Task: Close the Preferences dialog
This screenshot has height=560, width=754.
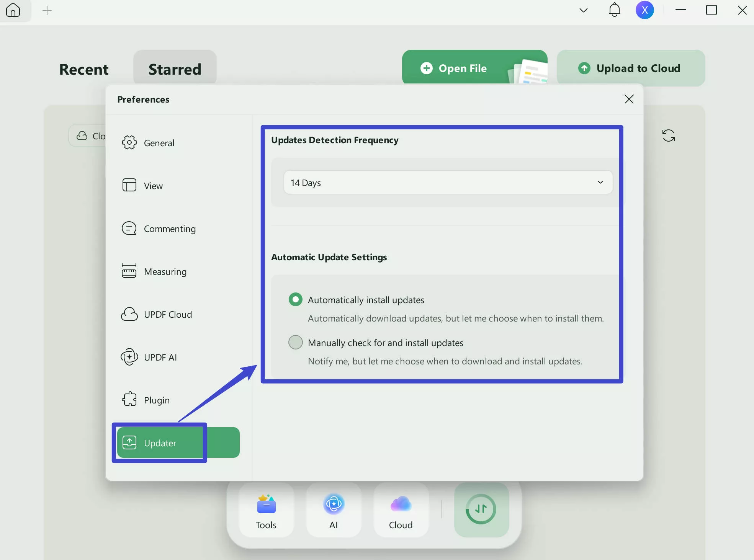Action: 629,99
